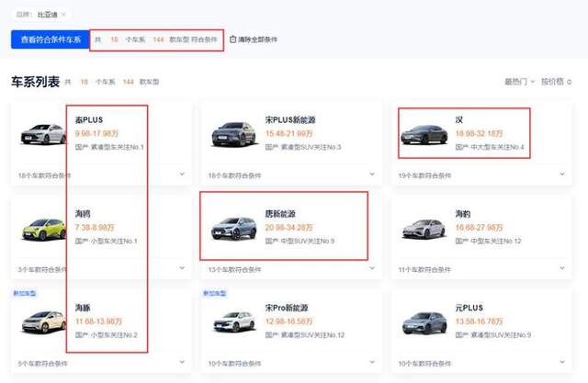Open the 海豚 car thumbnail
This screenshot has height=383, width=588.
[43, 321]
